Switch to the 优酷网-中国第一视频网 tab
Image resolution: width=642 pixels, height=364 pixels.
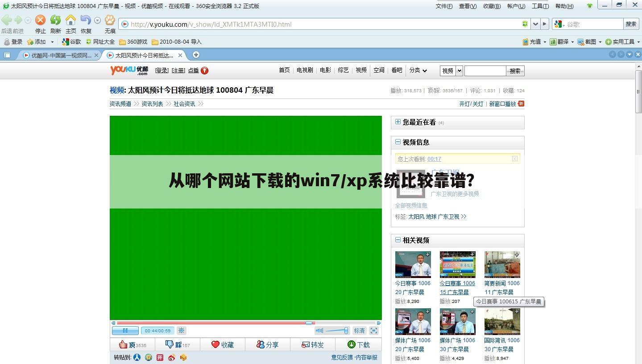click(x=61, y=55)
